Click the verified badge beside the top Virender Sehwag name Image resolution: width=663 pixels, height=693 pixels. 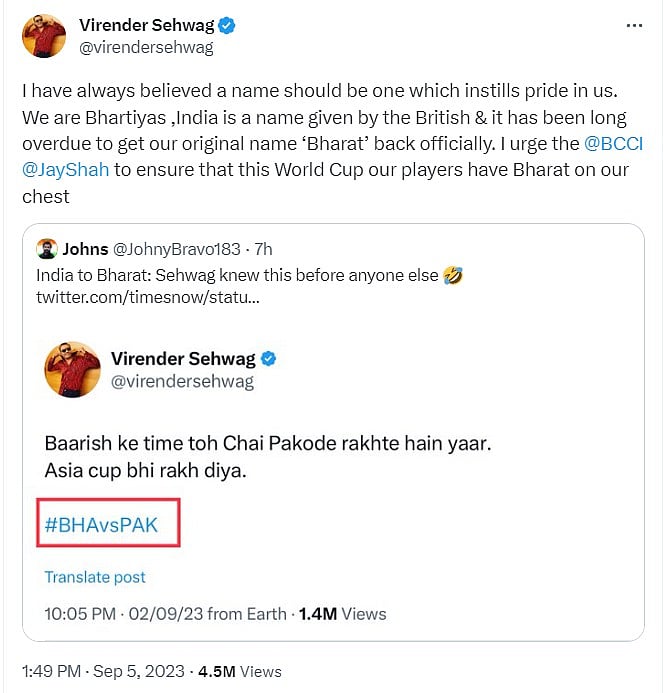pos(226,26)
